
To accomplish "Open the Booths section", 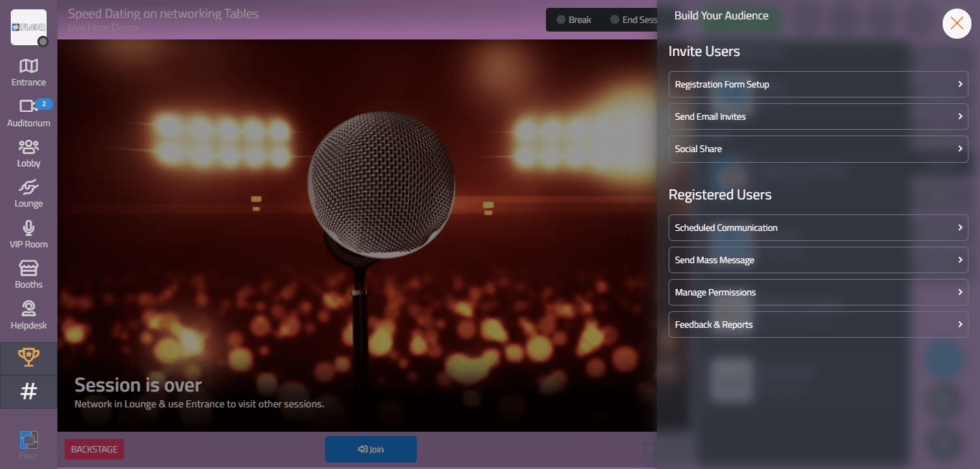I will coord(29,274).
